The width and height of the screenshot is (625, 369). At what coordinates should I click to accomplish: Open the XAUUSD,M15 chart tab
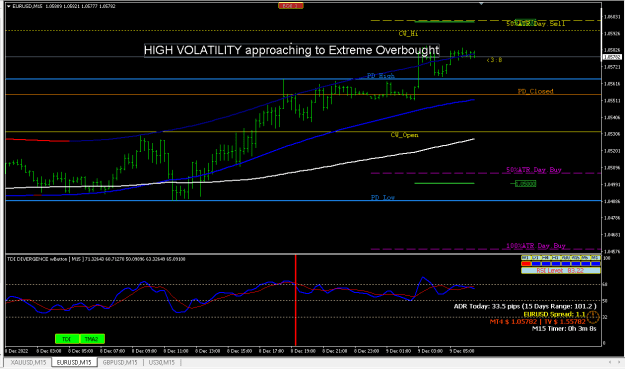[28, 362]
